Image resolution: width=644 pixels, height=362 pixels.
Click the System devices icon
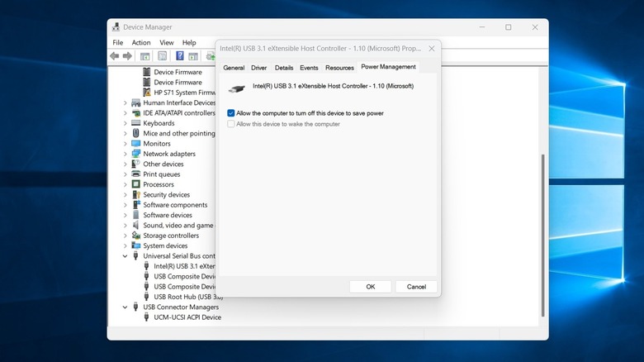click(x=136, y=245)
